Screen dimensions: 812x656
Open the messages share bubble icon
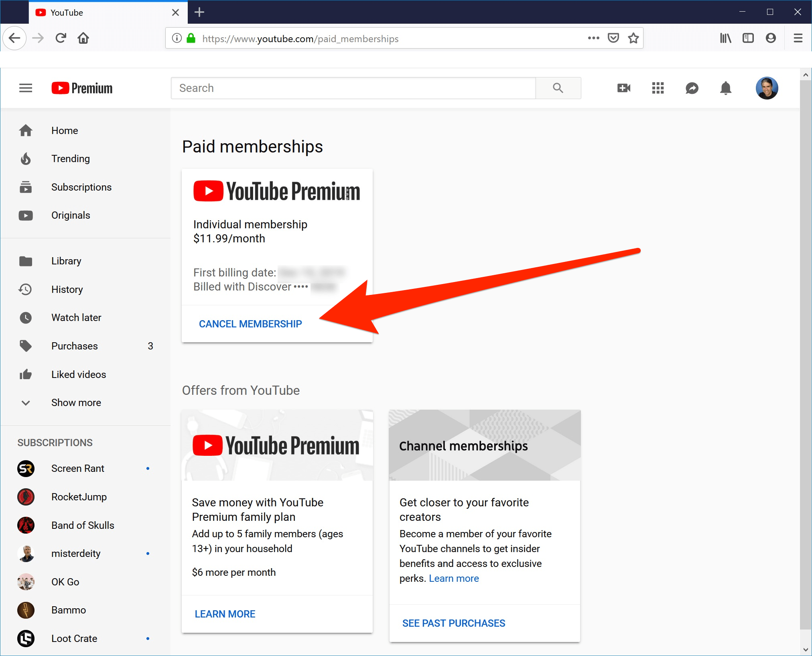click(692, 88)
